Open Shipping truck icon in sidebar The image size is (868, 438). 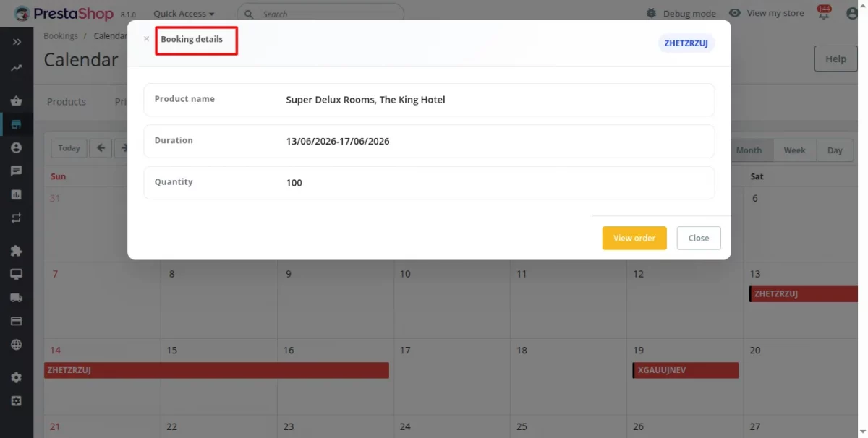(x=17, y=298)
